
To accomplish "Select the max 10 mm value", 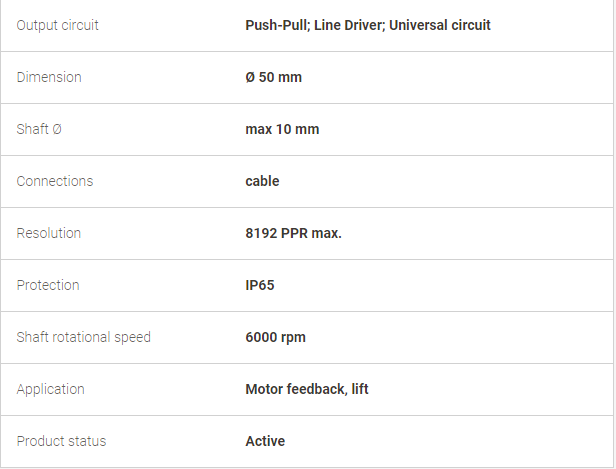I will click(282, 129).
